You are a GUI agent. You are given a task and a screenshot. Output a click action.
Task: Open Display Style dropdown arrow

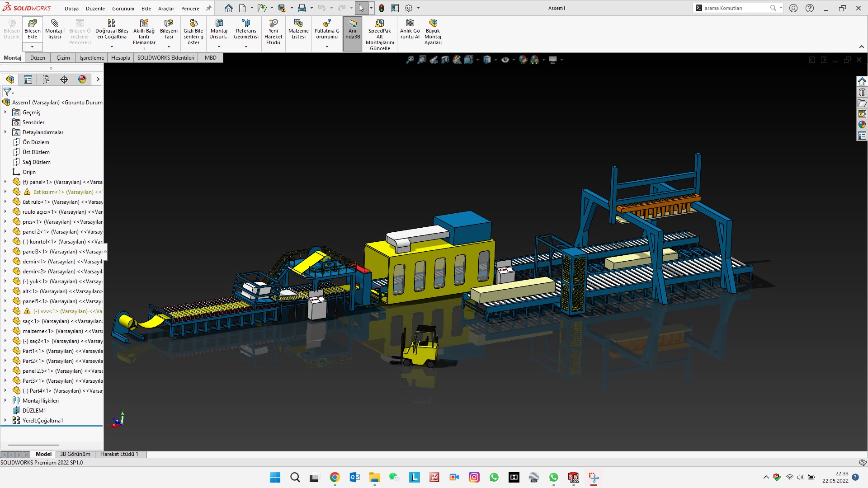click(x=495, y=60)
